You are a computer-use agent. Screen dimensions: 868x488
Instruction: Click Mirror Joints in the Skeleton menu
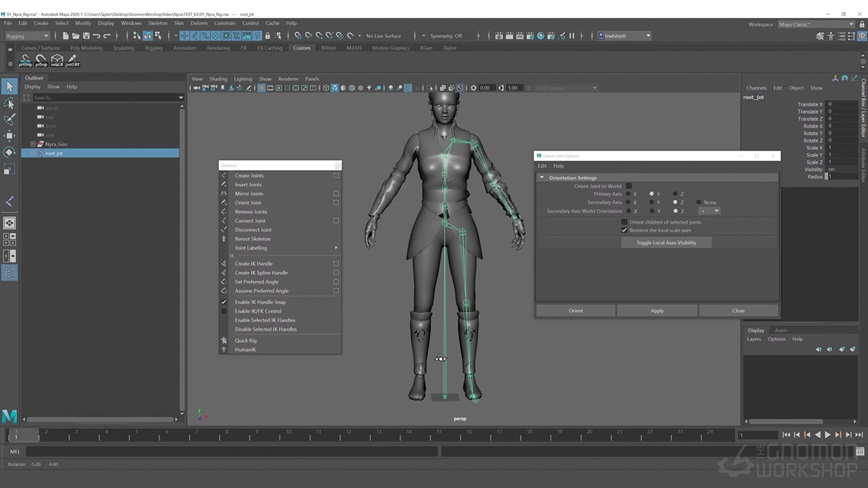pos(249,194)
